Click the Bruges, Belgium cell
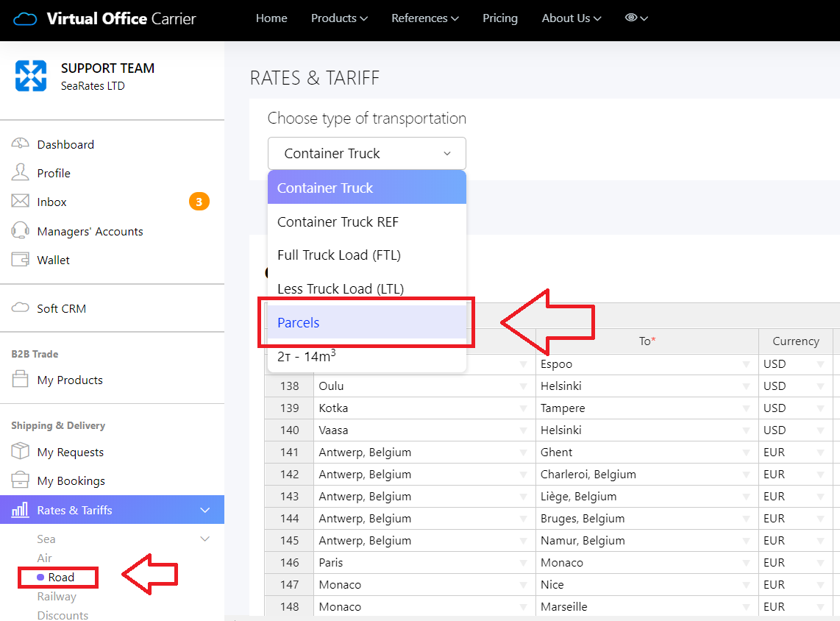This screenshot has width=840, height=621. [x=647, y=519]
